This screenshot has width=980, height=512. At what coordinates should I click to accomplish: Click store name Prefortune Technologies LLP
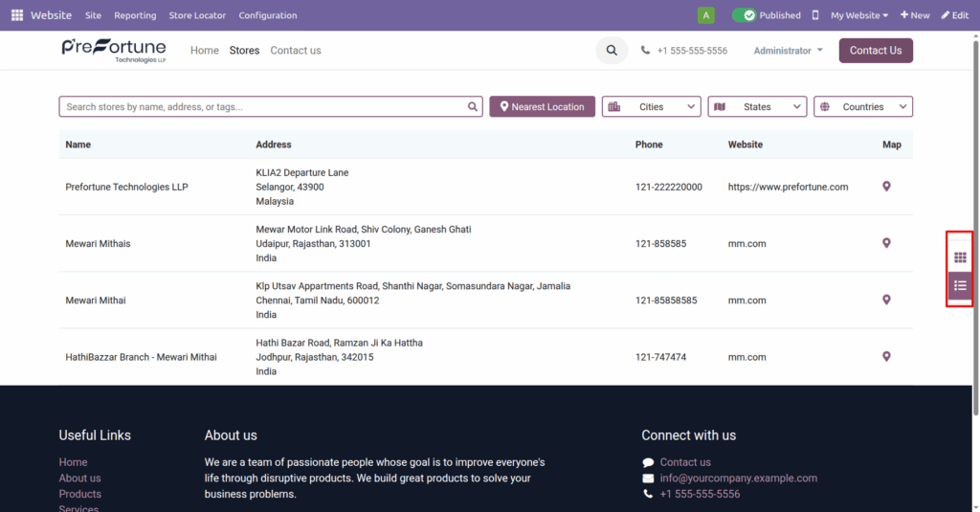pyautogui.click(x=127, y=187)
